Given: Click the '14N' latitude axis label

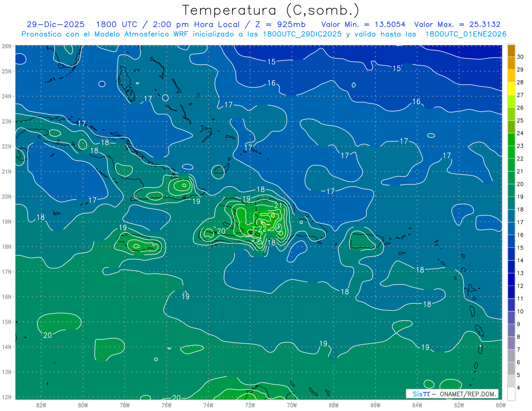Looking at the screenshot, I should [x=6, y=347].
